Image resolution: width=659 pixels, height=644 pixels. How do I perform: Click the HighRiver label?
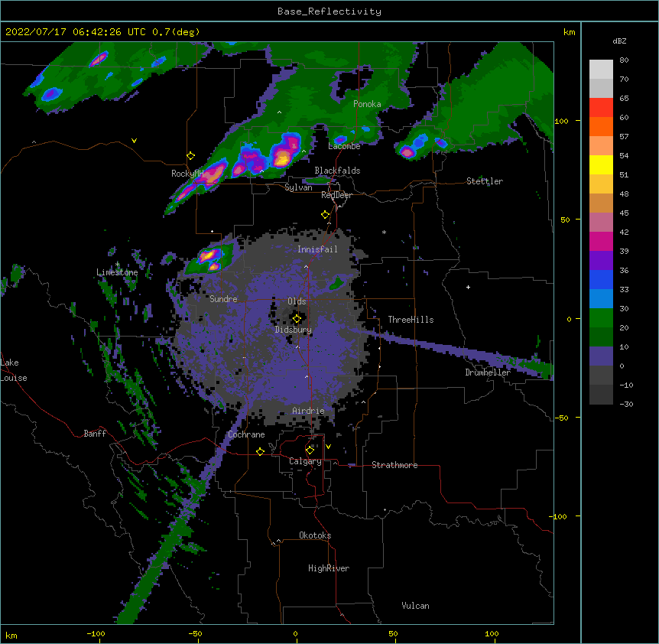click(x=329, y=568)
